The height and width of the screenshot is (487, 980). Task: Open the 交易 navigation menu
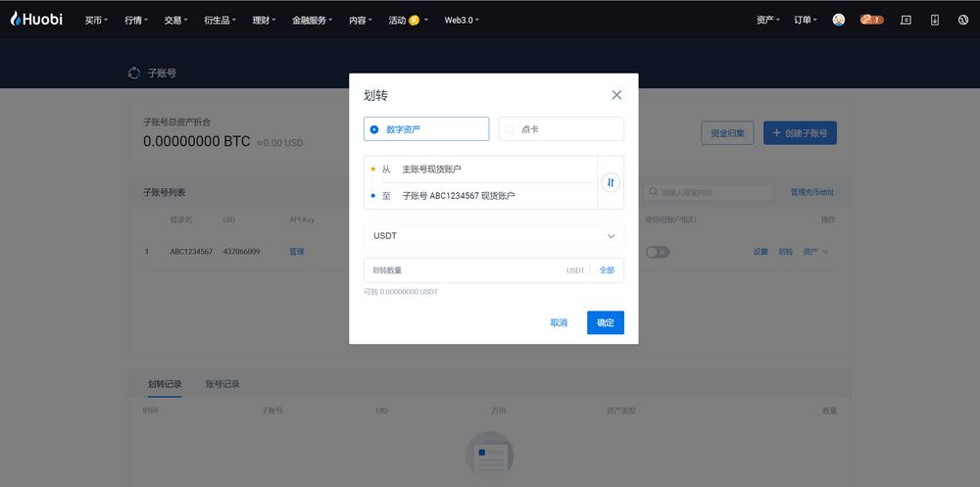click(177, 20)
